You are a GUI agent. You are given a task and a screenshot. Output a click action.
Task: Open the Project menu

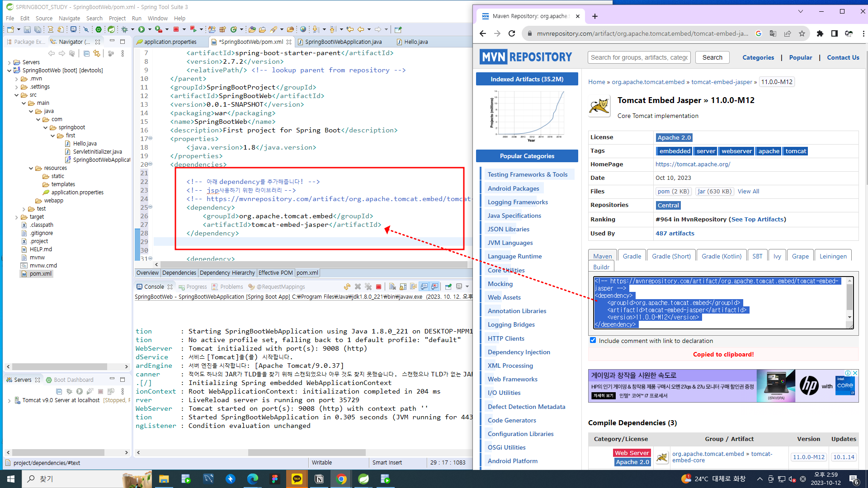point(117,18)
